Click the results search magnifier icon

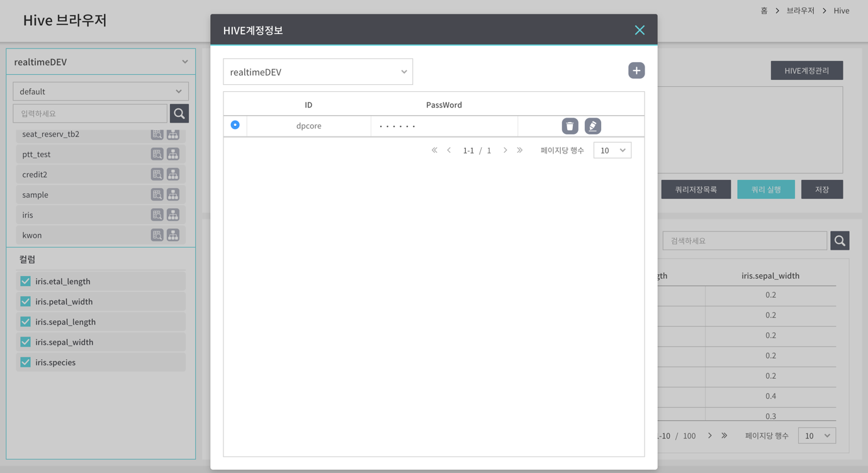[x=840, y=240]
